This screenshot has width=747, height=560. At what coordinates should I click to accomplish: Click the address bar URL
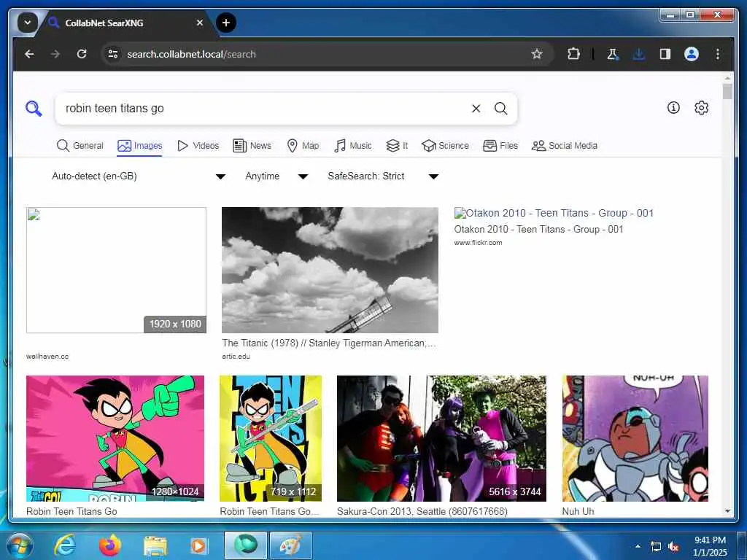tap(192, 54)
